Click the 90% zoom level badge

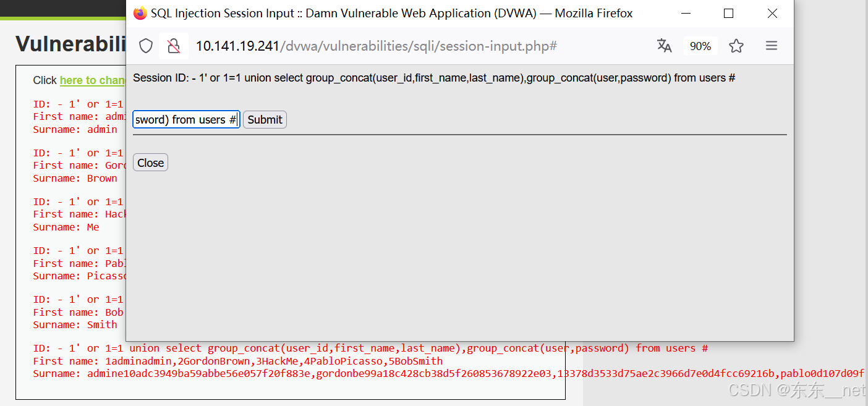point(700,46)
